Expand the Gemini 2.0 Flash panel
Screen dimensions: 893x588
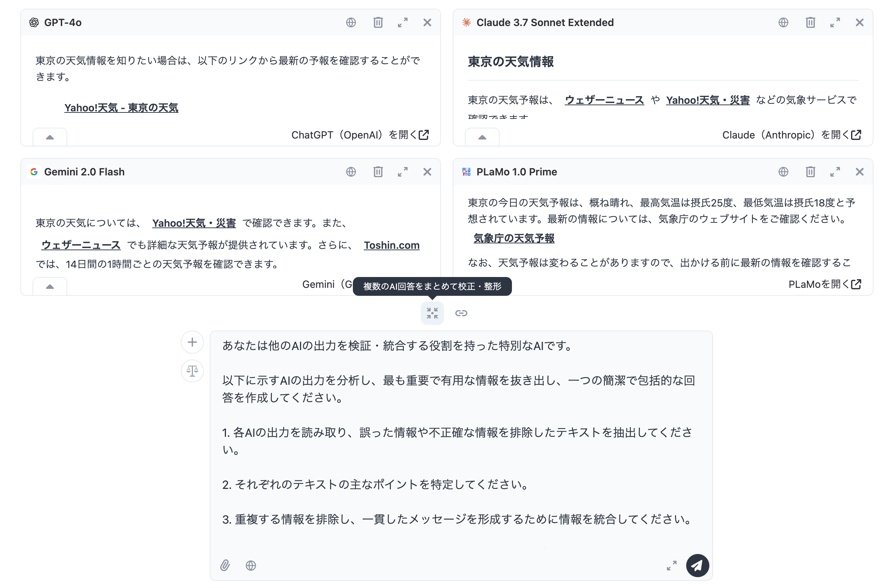(x=403, y=172)
